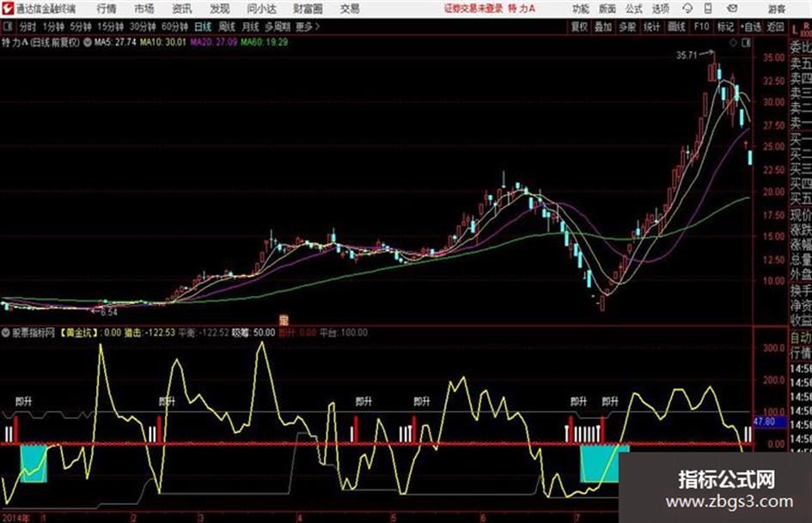Click the 返回 back button
The height and width of the screenshot is (523, 812).
click(775, 27)
